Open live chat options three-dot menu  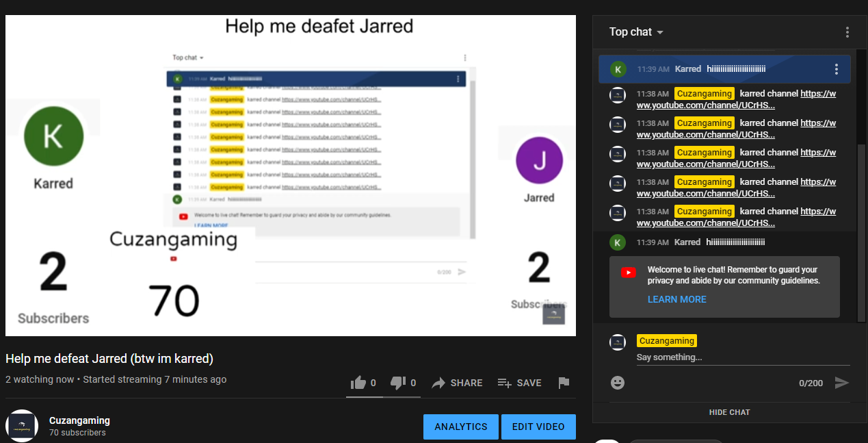pyautogui.click(x=847, y=32)
